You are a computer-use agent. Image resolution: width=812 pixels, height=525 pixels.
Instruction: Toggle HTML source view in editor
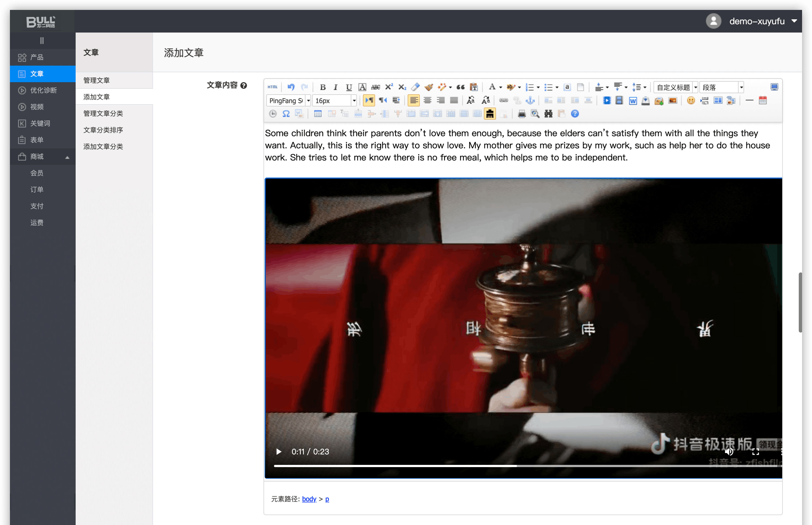(272, 87)
